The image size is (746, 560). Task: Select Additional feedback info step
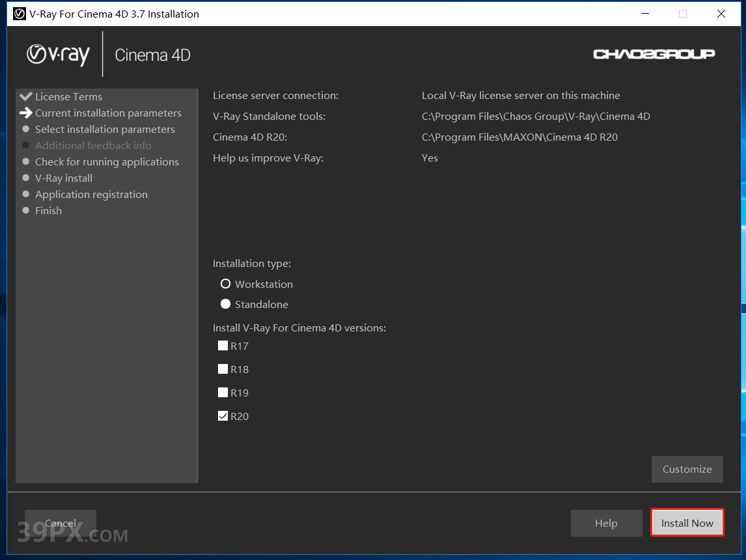click(93, 146)
